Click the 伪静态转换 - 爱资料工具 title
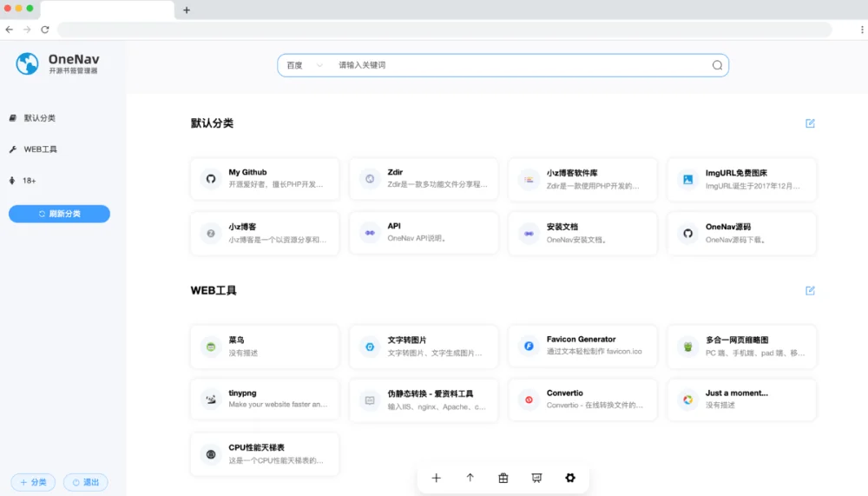 point(431,394)
